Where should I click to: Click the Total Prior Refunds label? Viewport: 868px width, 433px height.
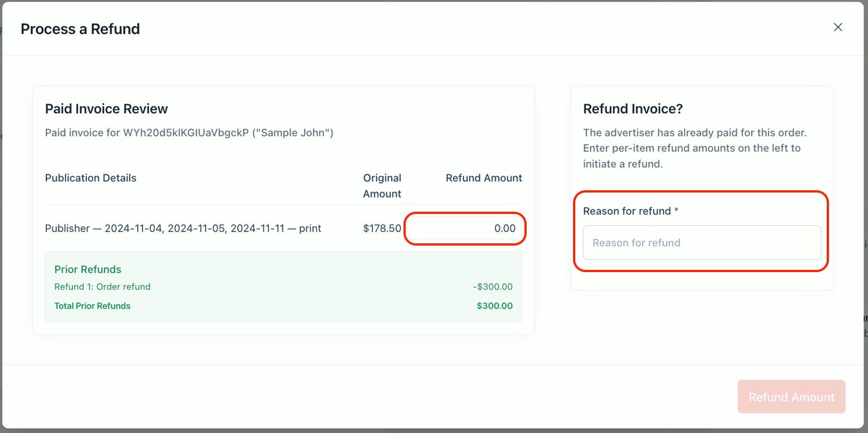click(92, 306)
